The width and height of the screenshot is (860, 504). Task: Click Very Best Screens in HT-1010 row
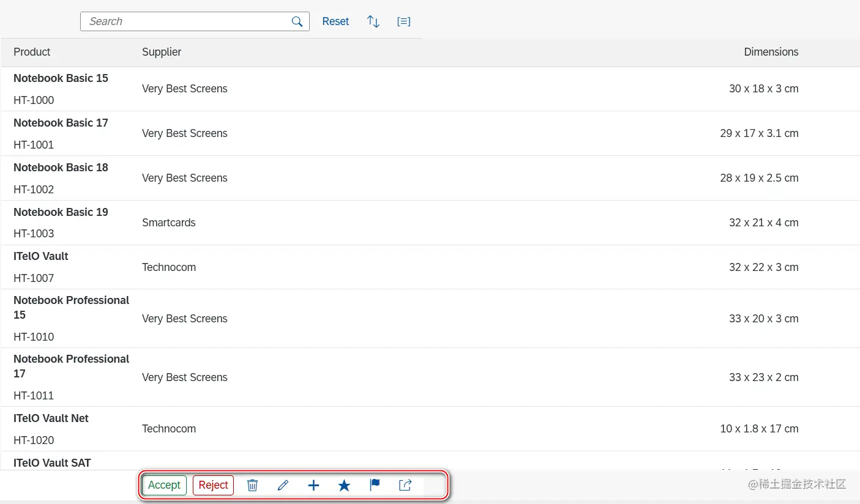tap(185, 319)
